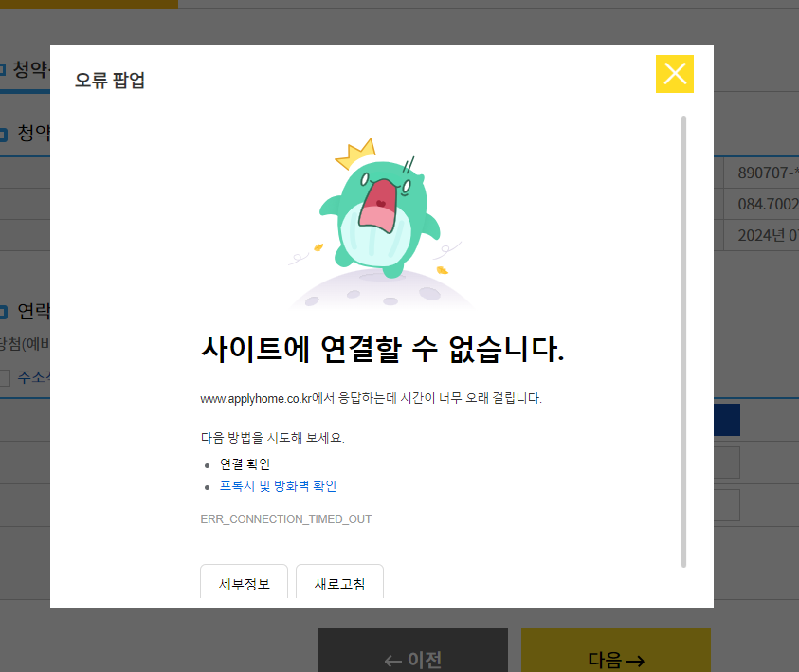Screen dimensions: 799x672
Task: Click the yellow X icon on the 오류 팝업
Action: click(x=674, y=73)
